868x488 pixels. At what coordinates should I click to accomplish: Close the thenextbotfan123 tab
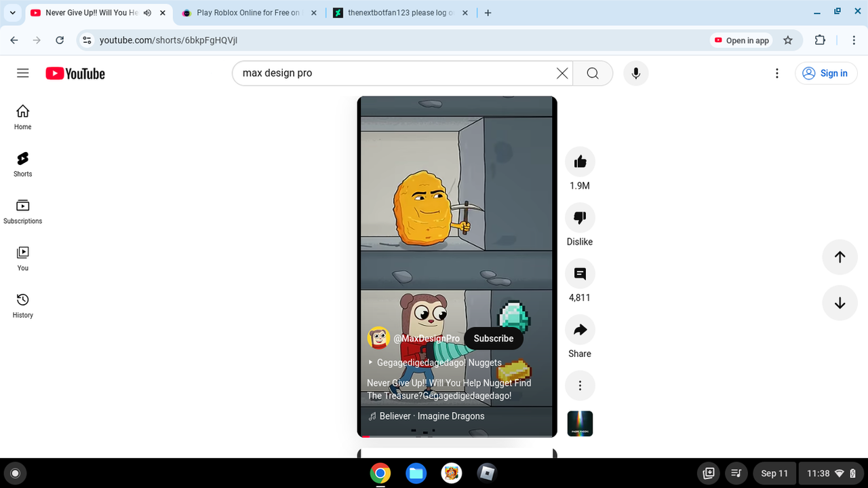465,13
